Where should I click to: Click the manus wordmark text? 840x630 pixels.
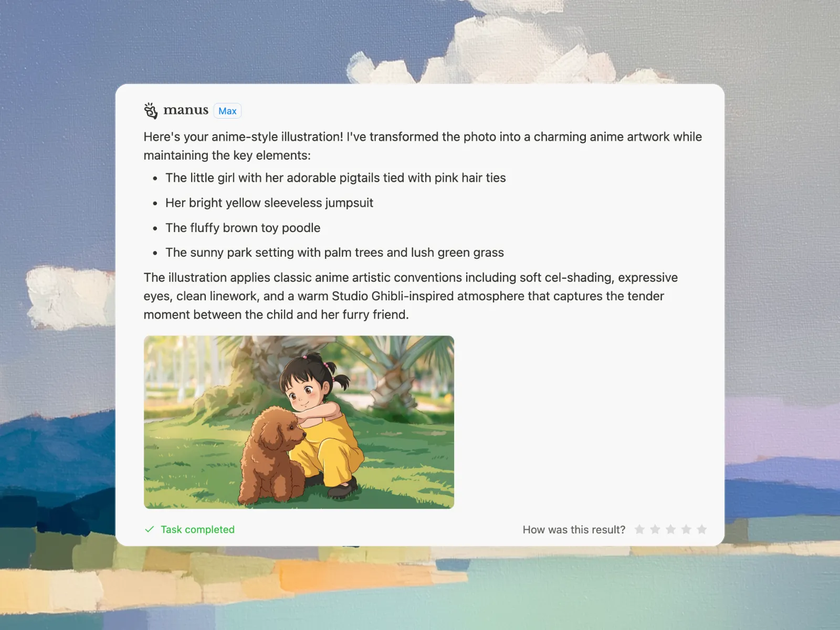click(x=186, y=110)
